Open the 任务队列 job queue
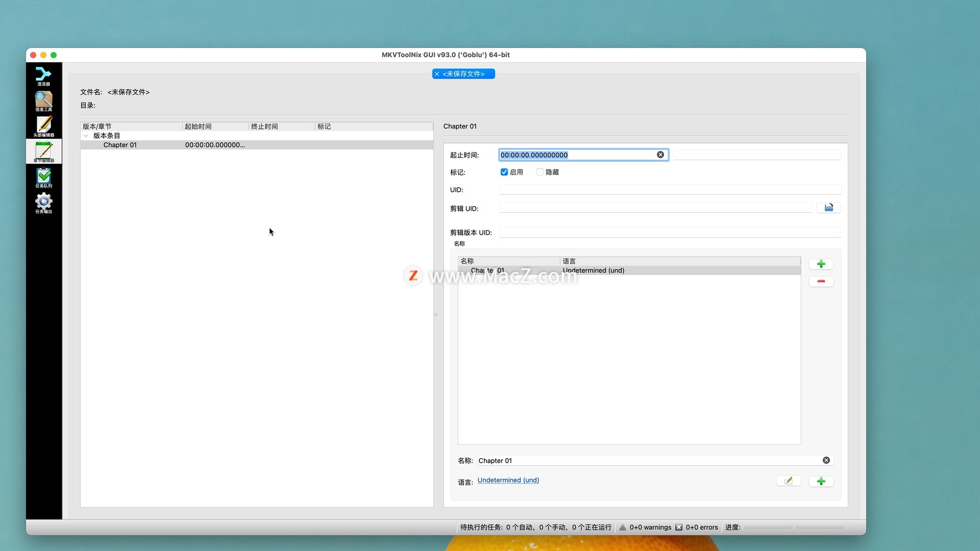Viewport: 980px width, 551px height. tap(43, 178)
